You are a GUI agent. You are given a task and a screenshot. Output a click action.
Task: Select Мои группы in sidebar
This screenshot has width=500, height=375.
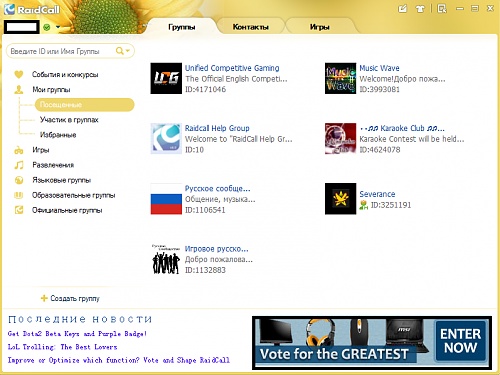[x=51, y=90]
